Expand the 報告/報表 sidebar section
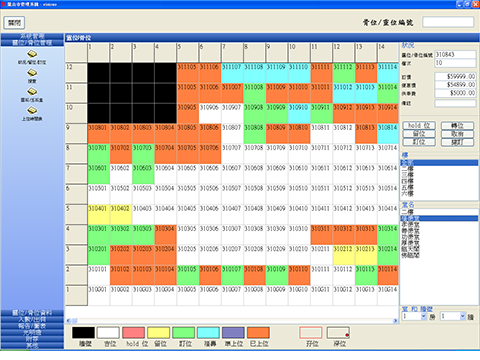Viewport: 480px width, 360px height. point(32,326)
